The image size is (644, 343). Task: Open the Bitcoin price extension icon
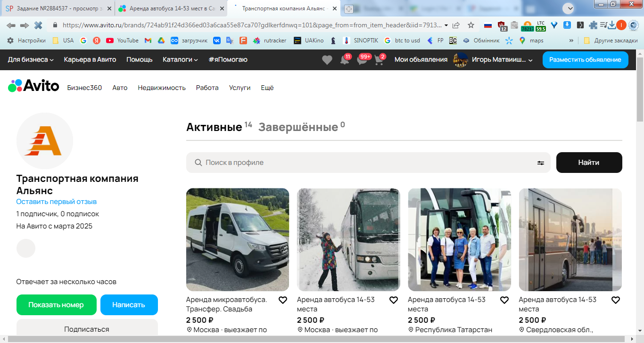pyautogui.click(x=527, y=25)
